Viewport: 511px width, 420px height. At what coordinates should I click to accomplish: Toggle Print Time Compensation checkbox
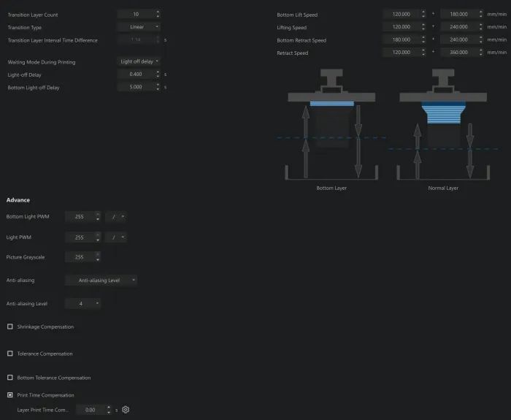[x=10, y=395]
